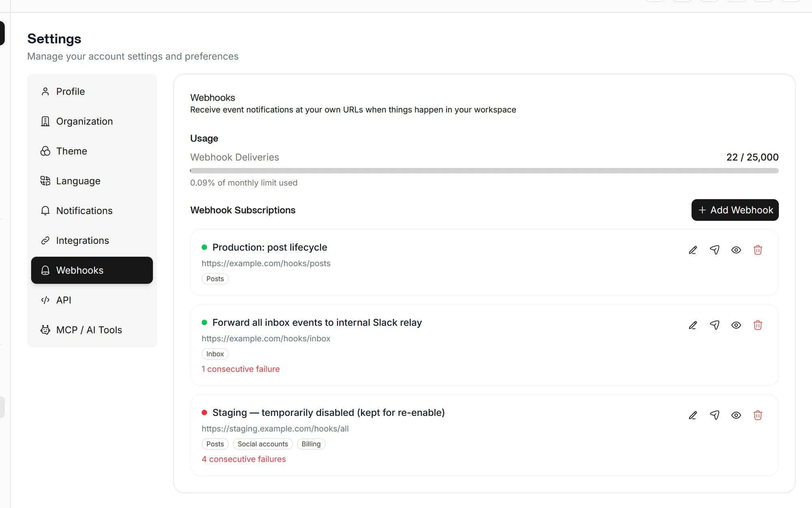Click the Production: post lifecycle title
Viewport: 812px width, 508px height.
coord(270,247)
